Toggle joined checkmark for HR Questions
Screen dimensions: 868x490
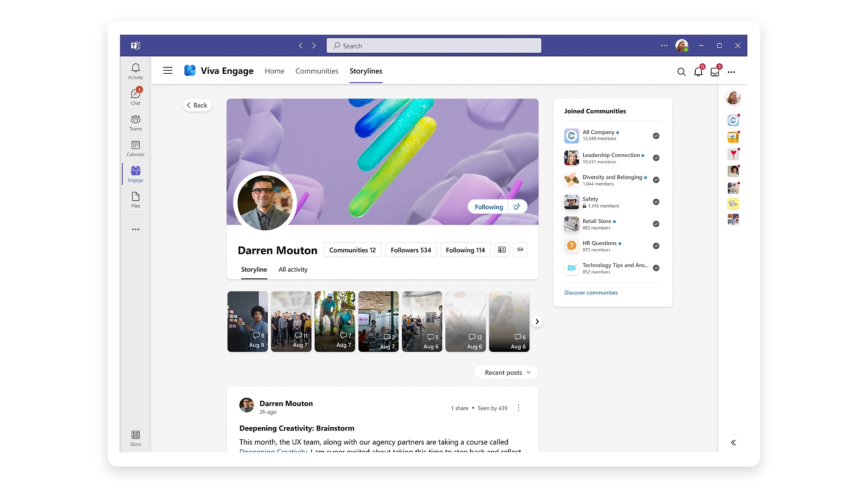pos(656,246)
